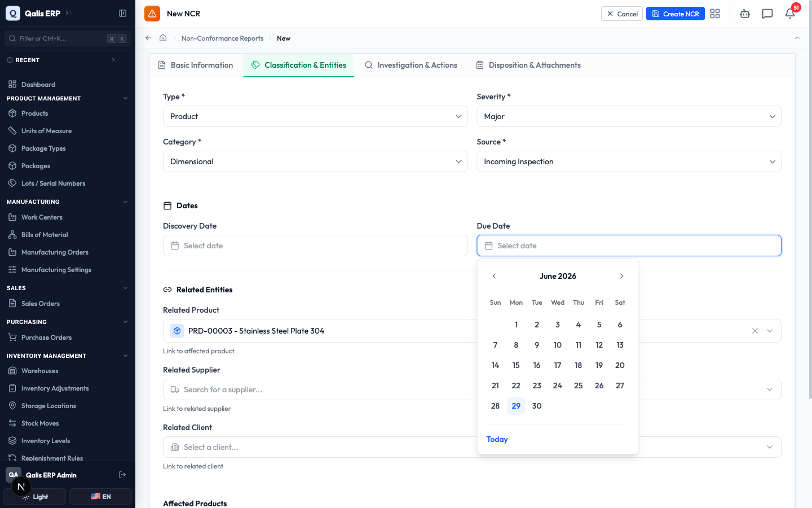Screen dimensions: 812x508
Task: Clear the Related Product selection X
Action: pyautogui.click(x=755, y=331)
